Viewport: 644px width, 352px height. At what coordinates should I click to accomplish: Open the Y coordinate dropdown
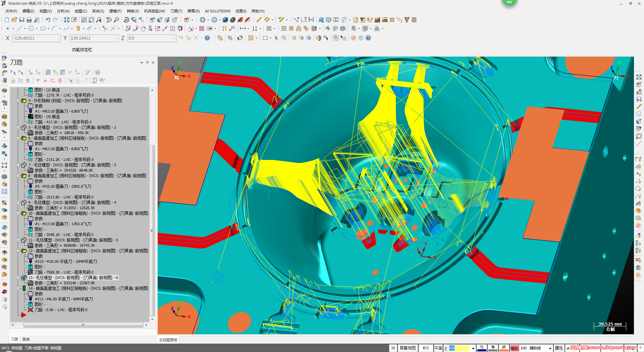tap(116, 38)
